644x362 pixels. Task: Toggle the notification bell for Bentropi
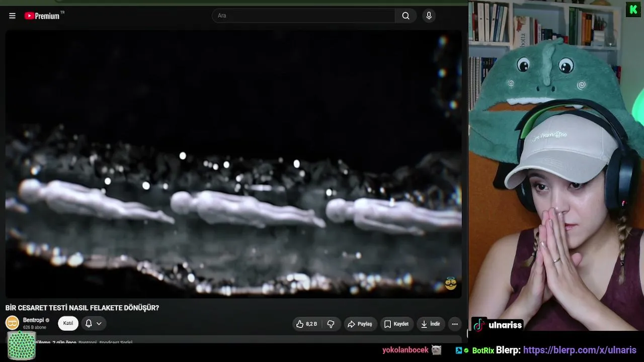click(89, 323)
